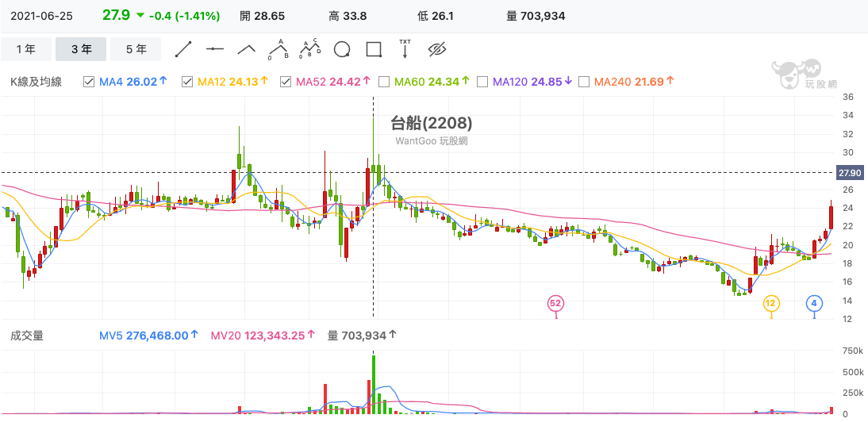The height and width of the screenshot is (422, 868).
Task: Click the 27.90 current price label
Action: coord(850,173)
